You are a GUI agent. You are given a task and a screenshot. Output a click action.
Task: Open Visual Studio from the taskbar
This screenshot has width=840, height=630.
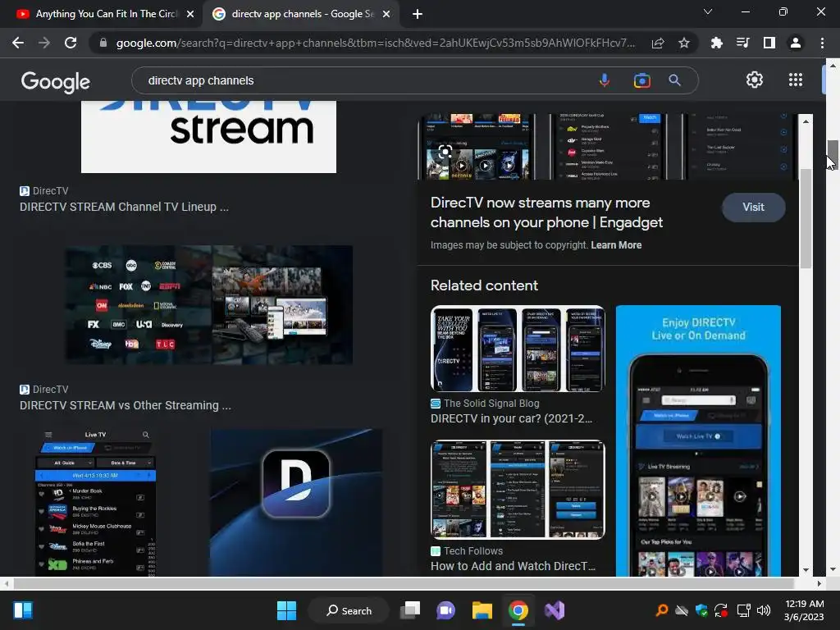pos(555,610)
